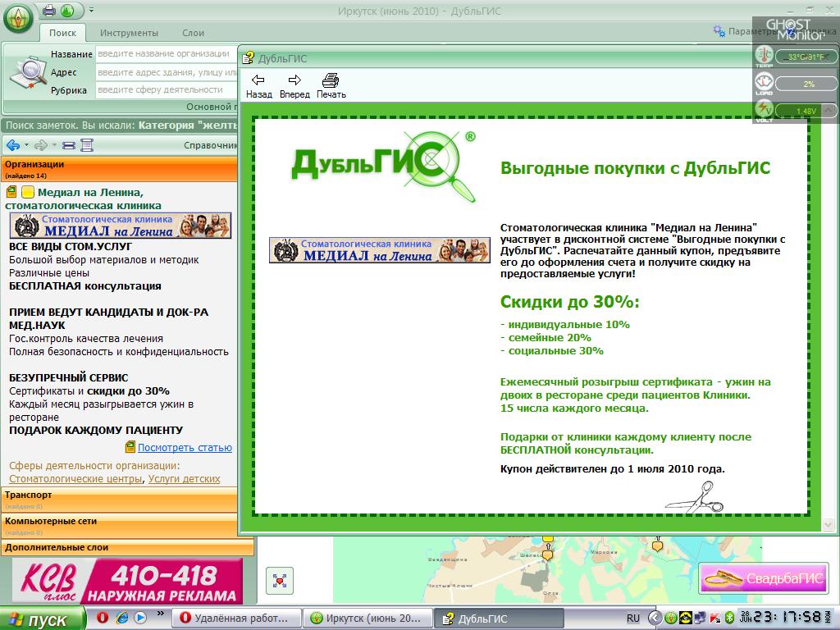The width and height of the screenshot is (840, 630).
Task: Focus the Рубрика activity field
Action: 166,89
